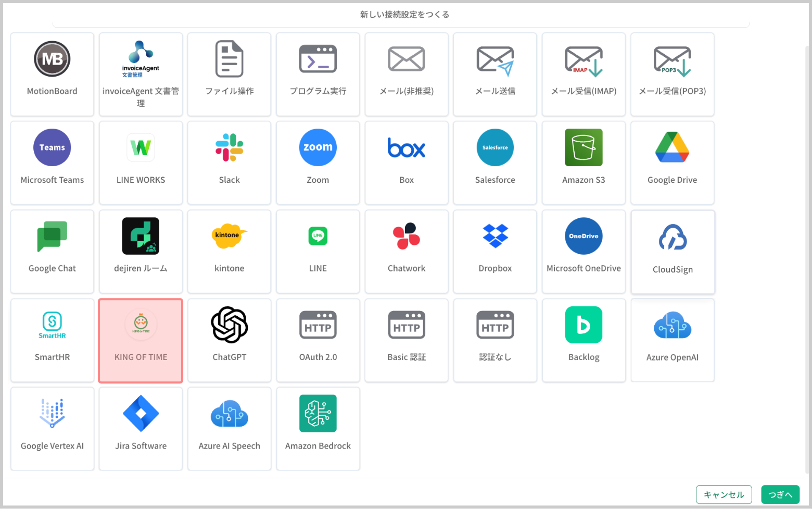Select the Google Drive icon

[673, 147]
